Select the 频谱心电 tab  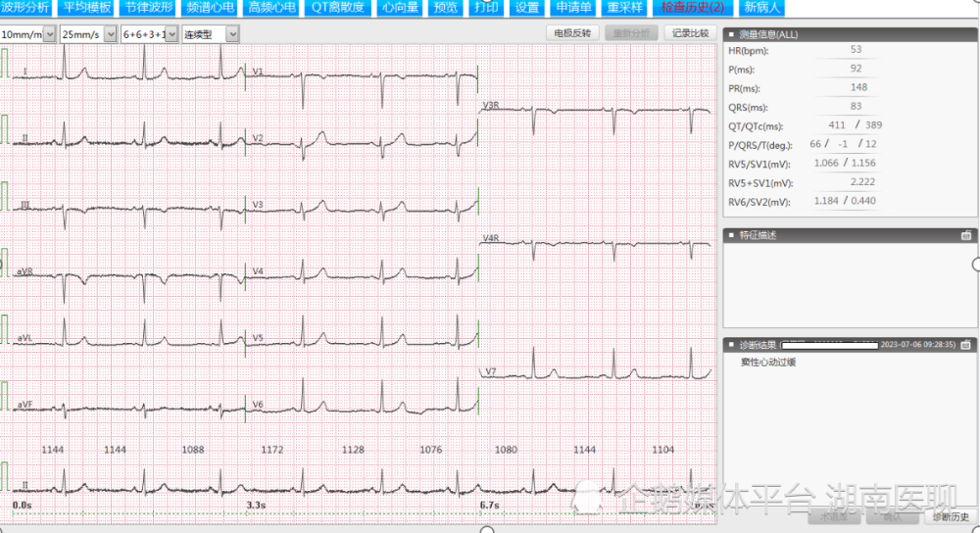211,8
